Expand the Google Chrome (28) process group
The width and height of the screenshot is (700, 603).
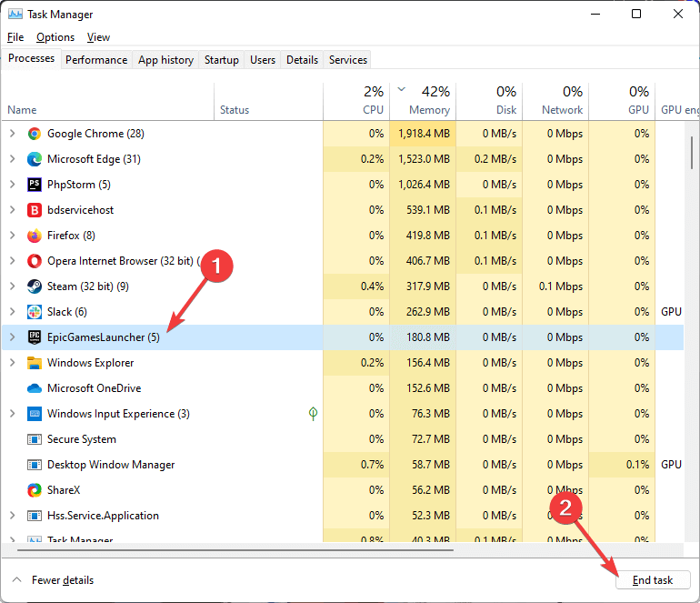coord(13,134)
